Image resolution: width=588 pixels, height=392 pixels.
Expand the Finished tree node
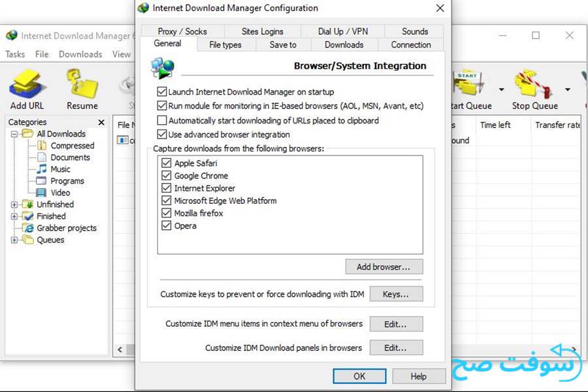[x=14, y=216]
